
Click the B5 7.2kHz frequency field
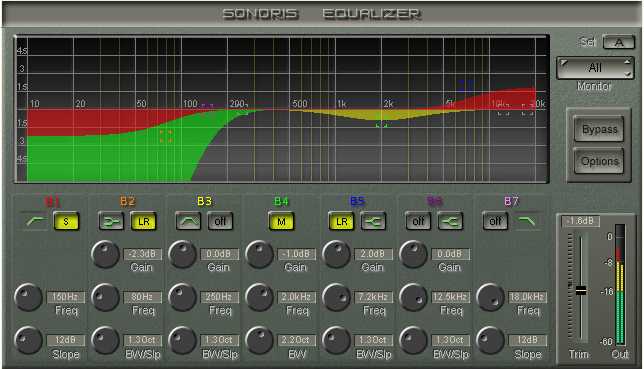373,297
